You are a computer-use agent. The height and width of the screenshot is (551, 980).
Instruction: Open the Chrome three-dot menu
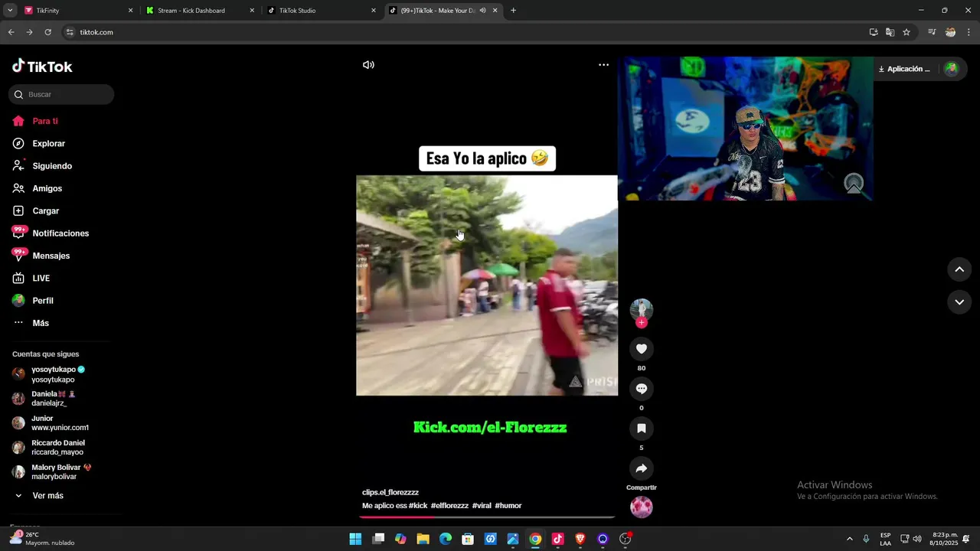969,32
